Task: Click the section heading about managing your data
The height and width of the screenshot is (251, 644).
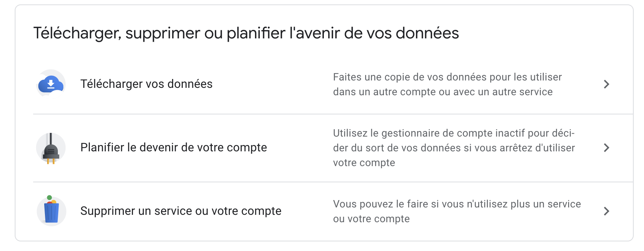Action: (246, 33)
